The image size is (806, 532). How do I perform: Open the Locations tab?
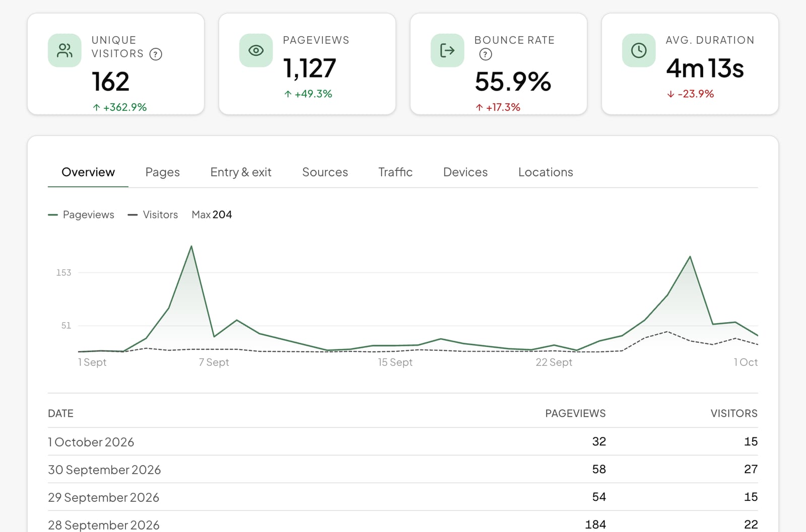click(546, 172)
